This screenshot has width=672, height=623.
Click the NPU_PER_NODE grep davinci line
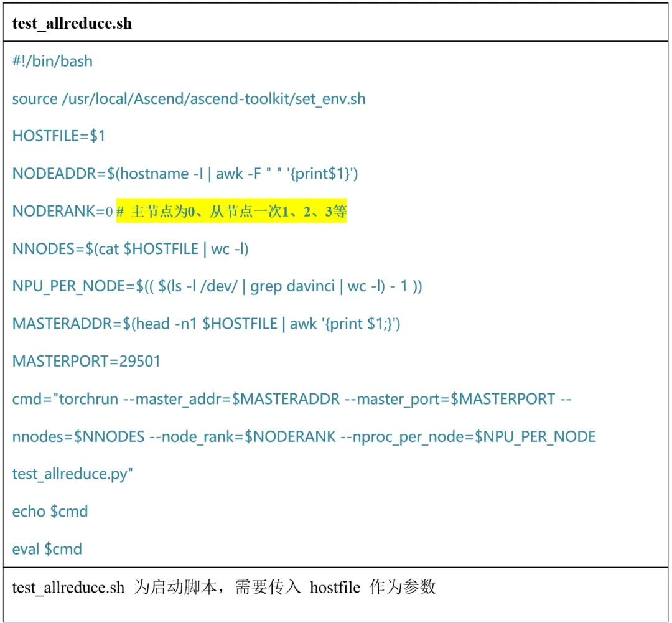(x=217, y=286)
